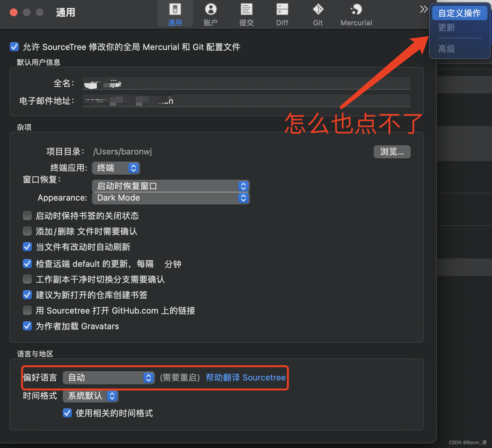Open the 偏好语言 language dropdown
Screen dimensions: 492x448
coord(109,378)
